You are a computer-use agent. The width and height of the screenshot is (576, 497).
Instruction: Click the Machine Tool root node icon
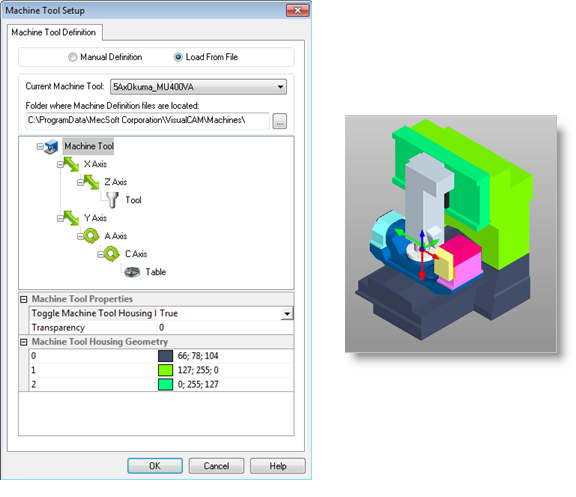51,147
